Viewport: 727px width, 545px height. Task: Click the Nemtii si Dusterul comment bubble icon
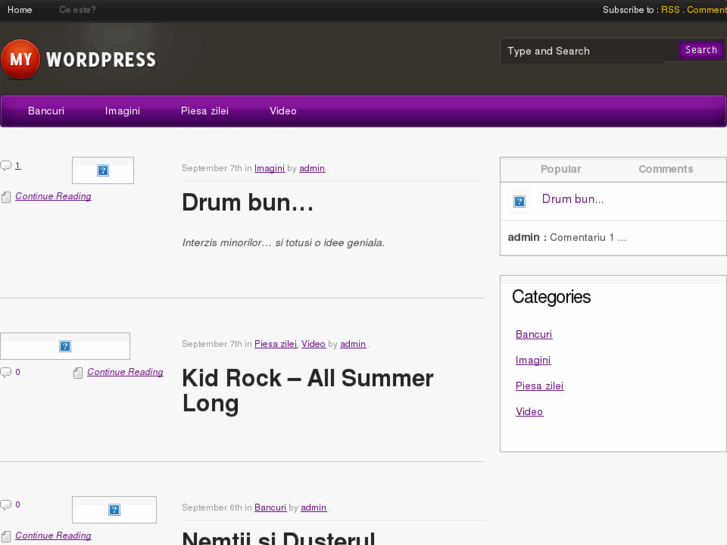[x=6, y=505]
